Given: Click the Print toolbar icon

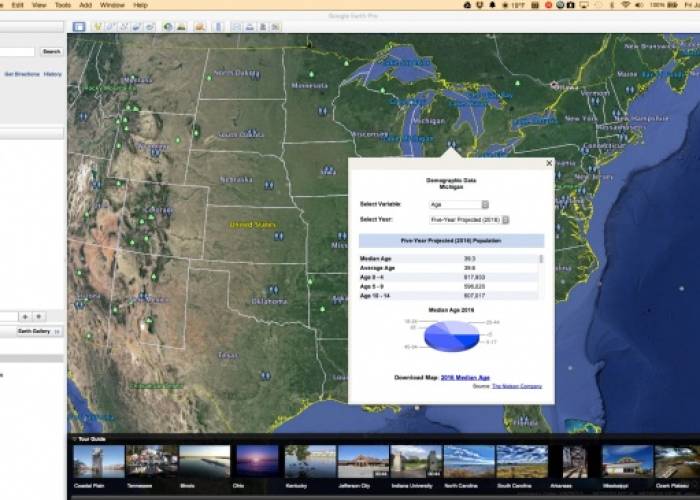Looking at the screenshot, I should click(250, 27).
